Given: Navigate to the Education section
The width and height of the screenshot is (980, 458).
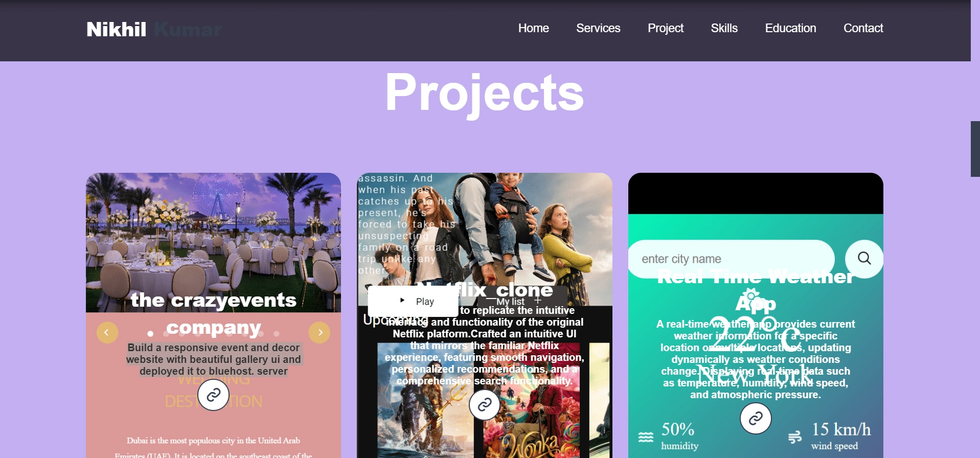Looking at the screenshot, I should click(x=790, y=28).
